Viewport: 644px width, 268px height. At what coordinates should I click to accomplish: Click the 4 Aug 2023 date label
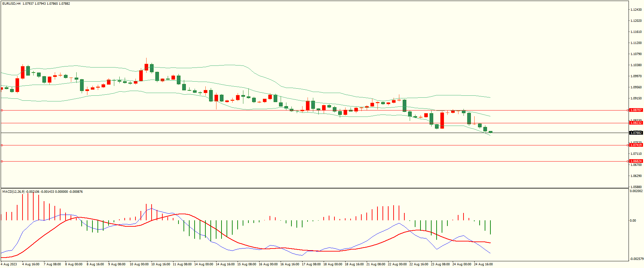click(x=9, y=264)
